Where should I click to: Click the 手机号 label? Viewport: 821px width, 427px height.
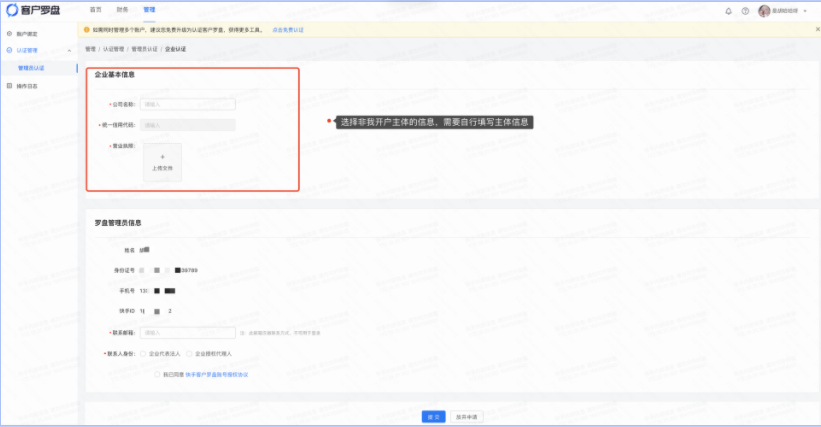point(127,291)
